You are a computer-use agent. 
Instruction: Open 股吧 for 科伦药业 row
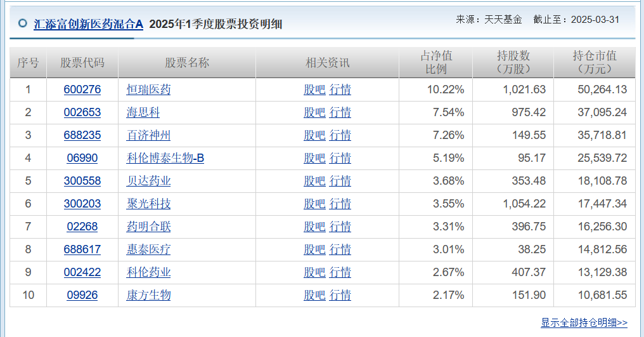click(314, 272)
